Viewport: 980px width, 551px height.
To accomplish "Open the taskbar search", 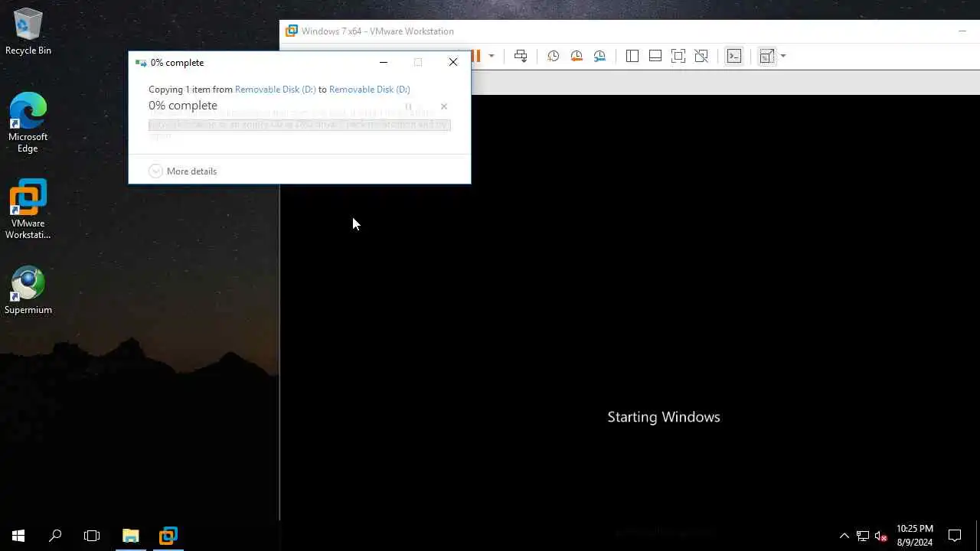I will 55,536.
